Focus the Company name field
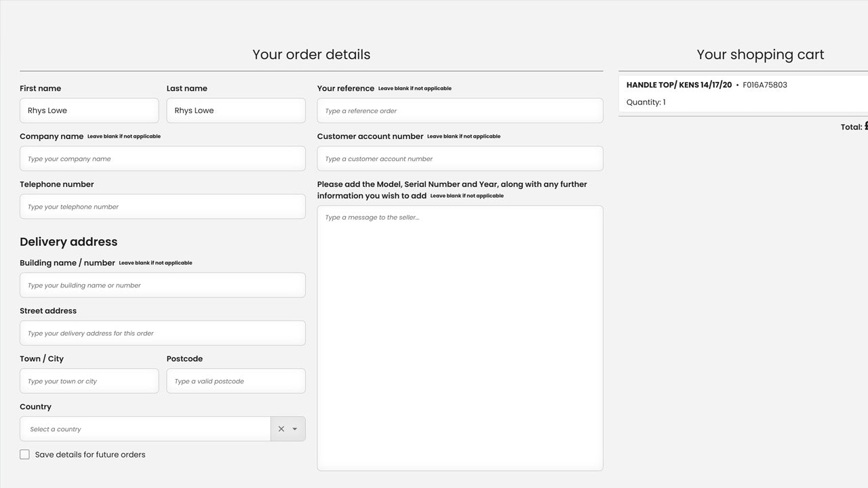 pos(162,159)
